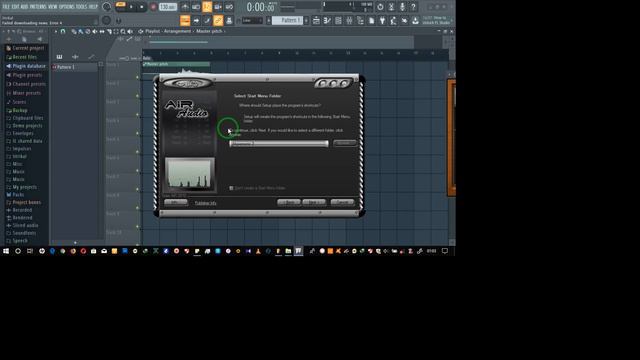
Task: Select the playlist delete tool
Action: pyautogui.click(x=88, y=31)
